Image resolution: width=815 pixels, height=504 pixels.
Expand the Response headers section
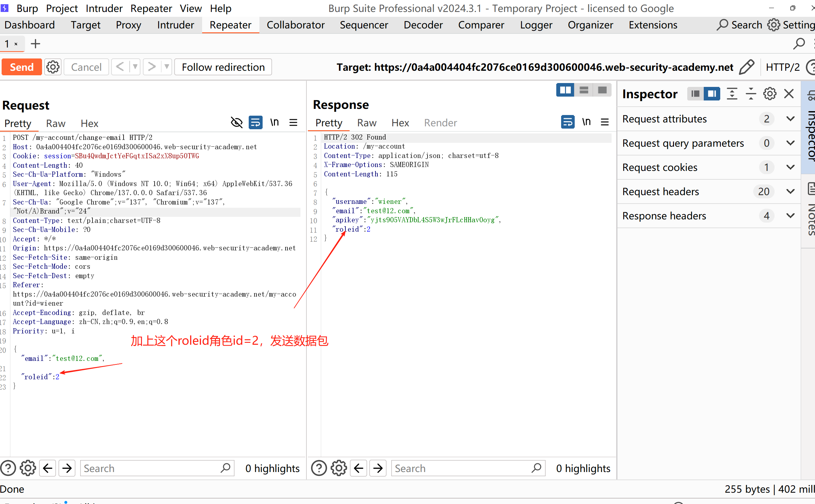[x=790, y=216]
